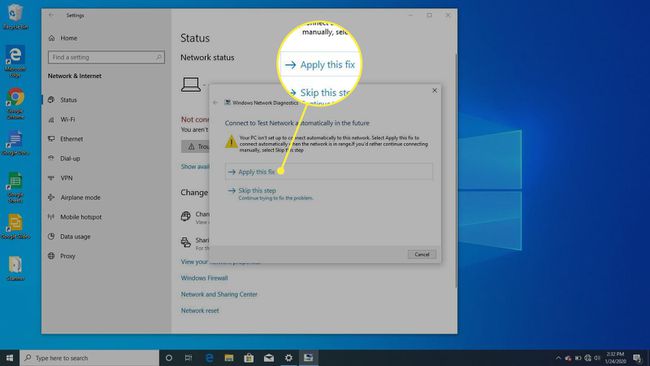
Task: Click the Troubleshoot button in Settings
Action: coord(195,146)
